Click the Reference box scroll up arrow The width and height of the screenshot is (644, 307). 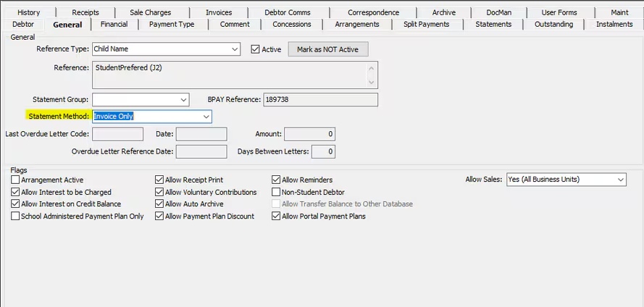(x=372, y=68)
